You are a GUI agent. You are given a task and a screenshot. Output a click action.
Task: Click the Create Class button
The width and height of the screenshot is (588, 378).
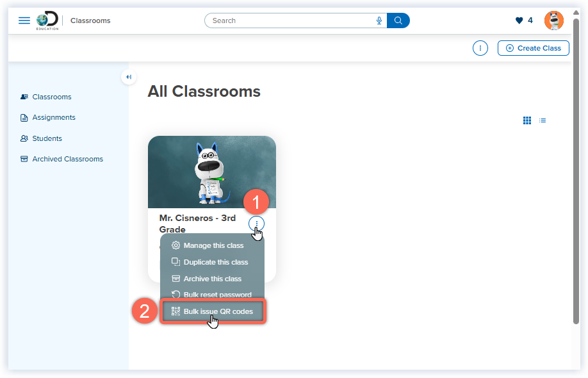533,47
